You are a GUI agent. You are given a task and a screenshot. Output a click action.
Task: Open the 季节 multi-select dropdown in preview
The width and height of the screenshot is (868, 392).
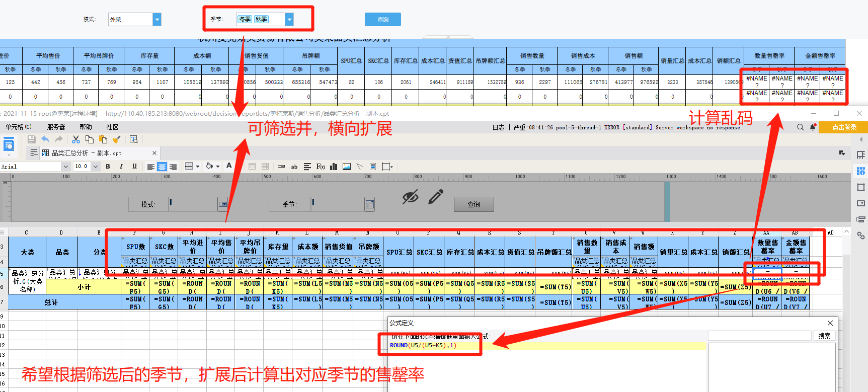(289, 19)
